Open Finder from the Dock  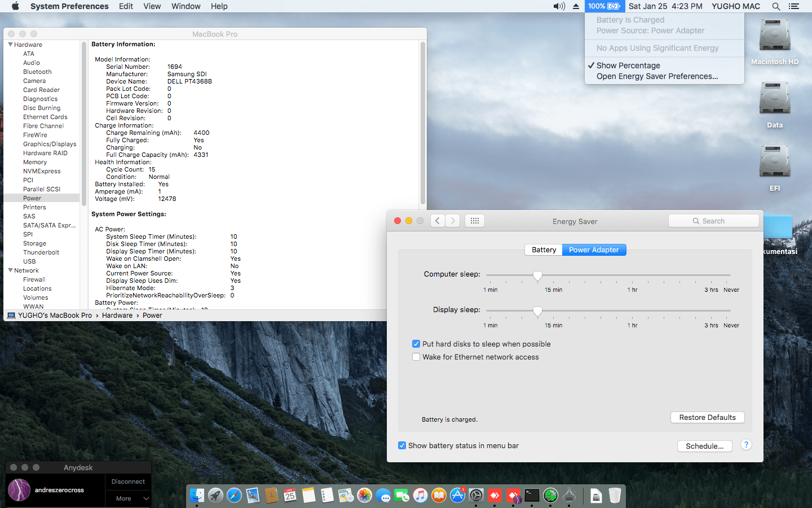197,495
